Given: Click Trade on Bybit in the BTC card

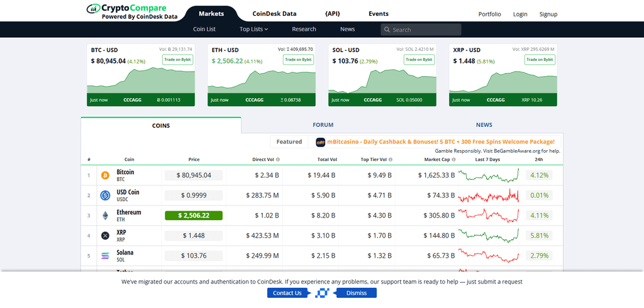Looking at the screenshot, I should [x=177, y=60].
